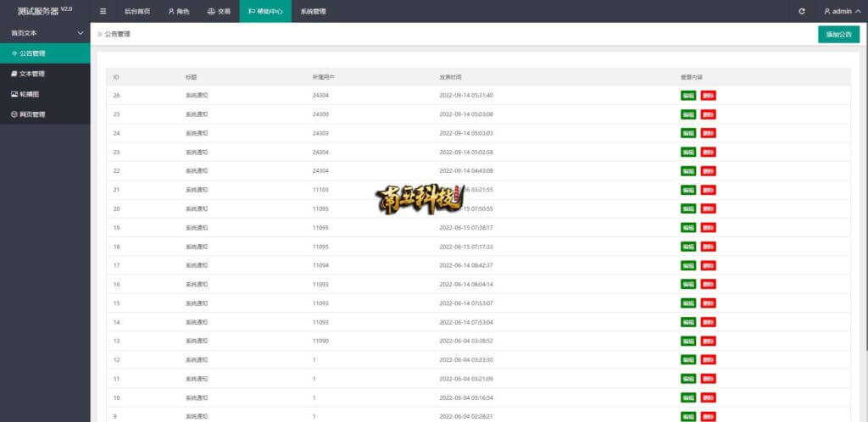Delete announcement with ID 16

[x=708, y=284]
